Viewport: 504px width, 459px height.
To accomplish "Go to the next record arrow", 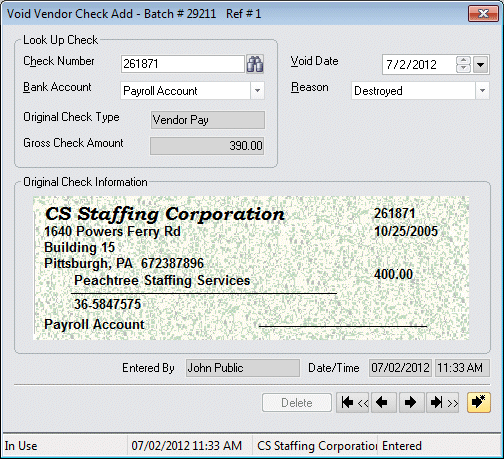I will pyautogui.click(x=412, y=403).
